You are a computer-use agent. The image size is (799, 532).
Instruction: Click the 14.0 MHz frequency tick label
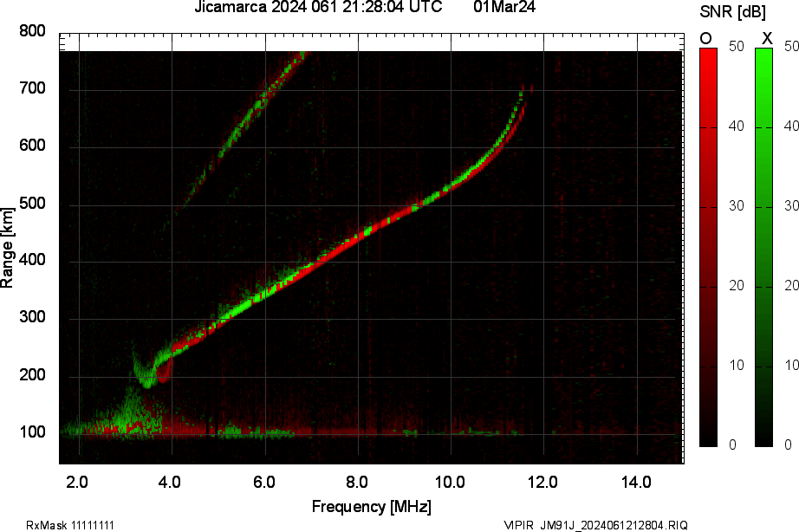pos(637,482)
